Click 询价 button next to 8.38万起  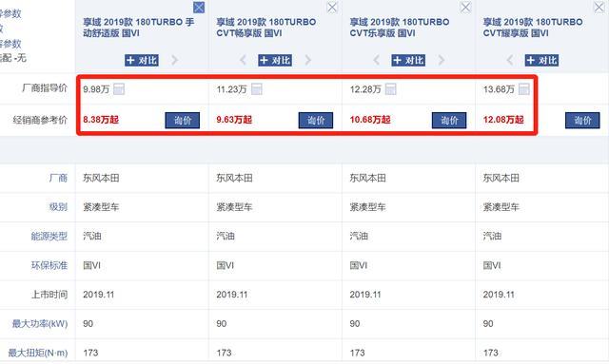pyautogui.click(x=182, y=121)
